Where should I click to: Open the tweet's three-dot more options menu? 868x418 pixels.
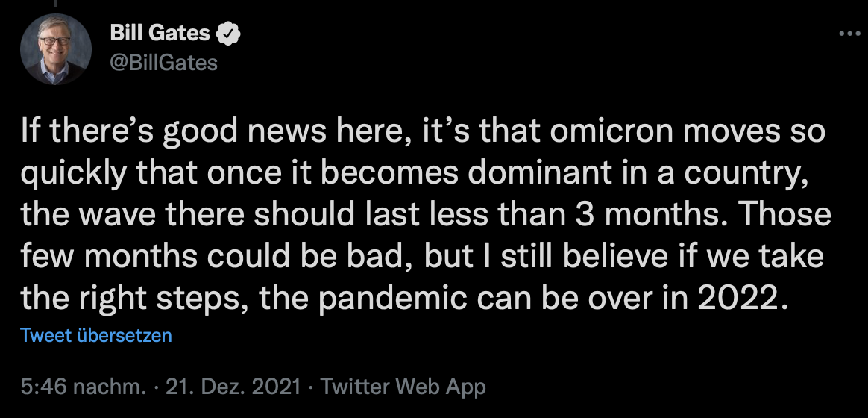click(849, 34)
